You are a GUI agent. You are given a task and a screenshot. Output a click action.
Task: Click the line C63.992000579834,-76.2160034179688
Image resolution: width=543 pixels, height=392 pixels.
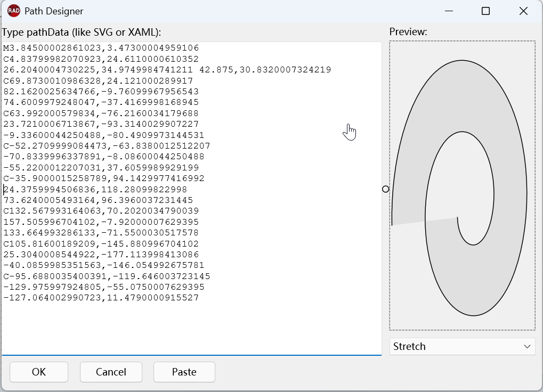(x=101, y=113)
